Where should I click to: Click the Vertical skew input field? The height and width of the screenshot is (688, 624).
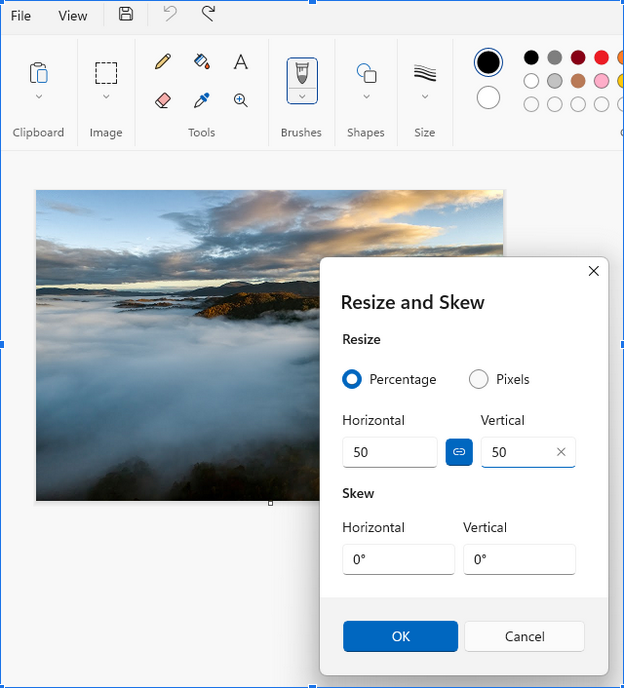[520, 559]
